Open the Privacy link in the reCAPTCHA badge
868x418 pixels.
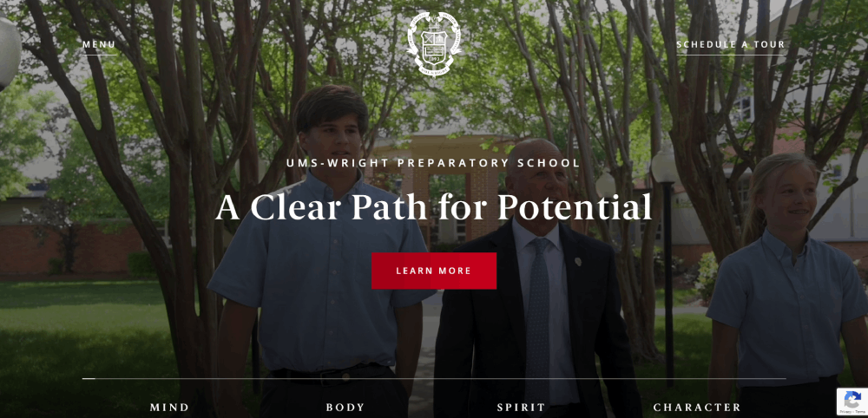pyautogui.click(x=846, y=412)
